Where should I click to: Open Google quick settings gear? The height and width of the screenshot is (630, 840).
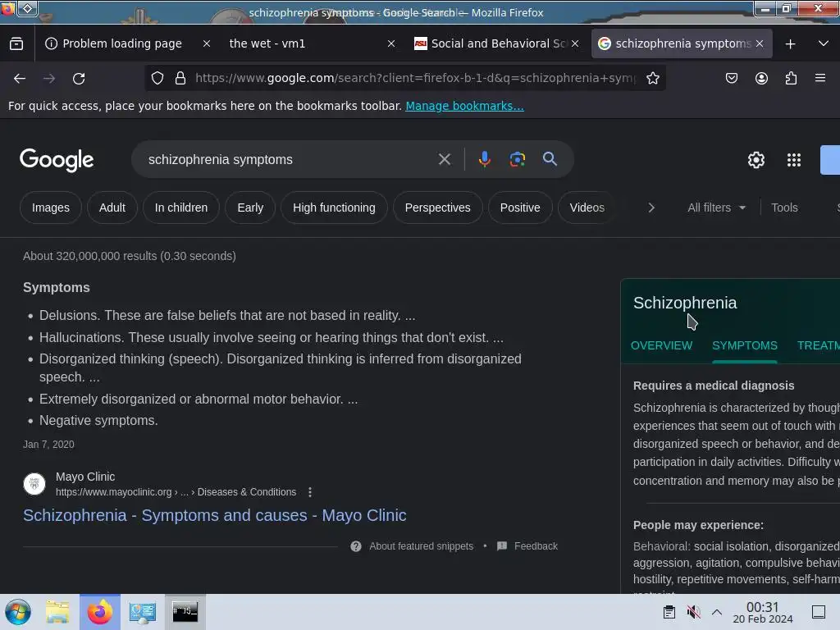756,160
